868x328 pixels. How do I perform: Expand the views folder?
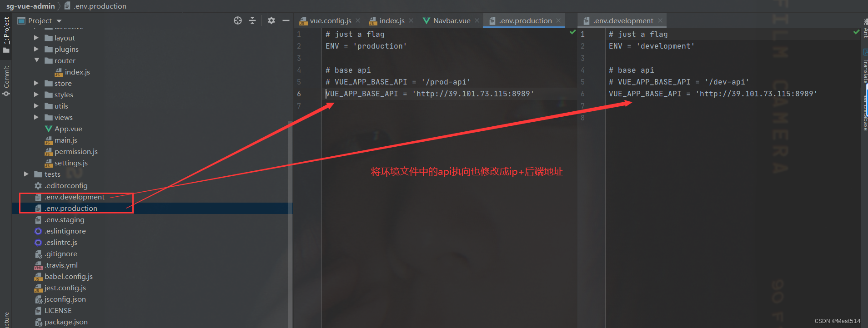coord(36,118)
